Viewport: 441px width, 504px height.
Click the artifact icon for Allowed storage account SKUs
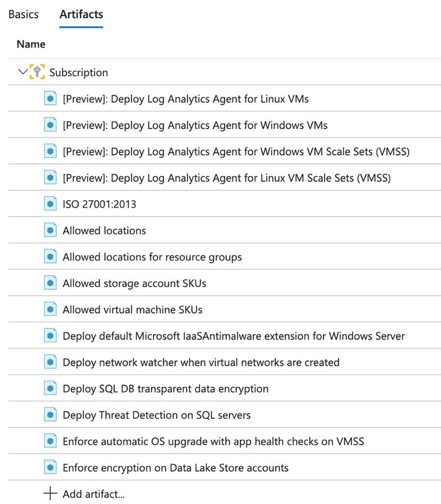[50, 283]
